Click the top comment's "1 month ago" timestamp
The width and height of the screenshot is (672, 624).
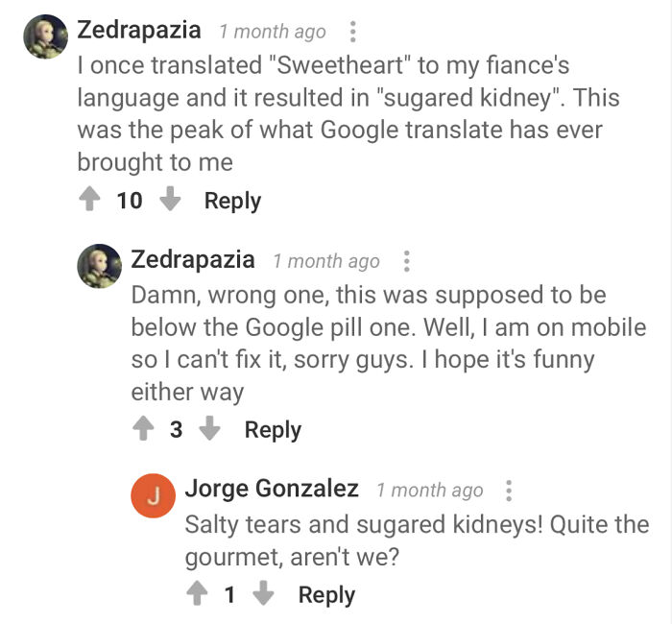273,32
